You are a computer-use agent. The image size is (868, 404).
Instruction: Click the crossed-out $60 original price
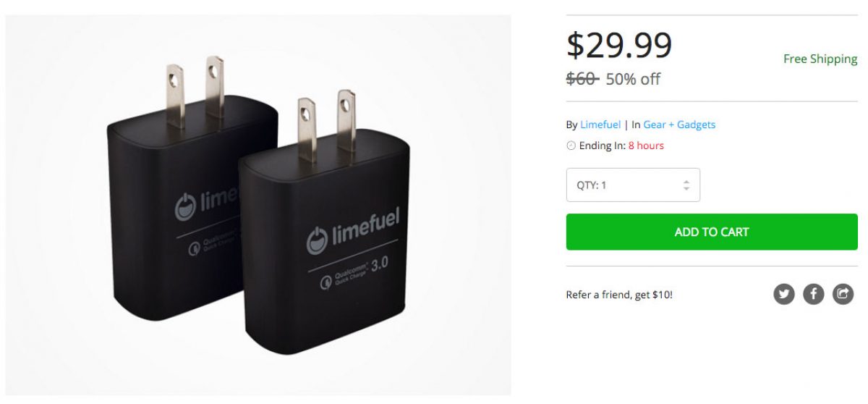click(582, 79)
